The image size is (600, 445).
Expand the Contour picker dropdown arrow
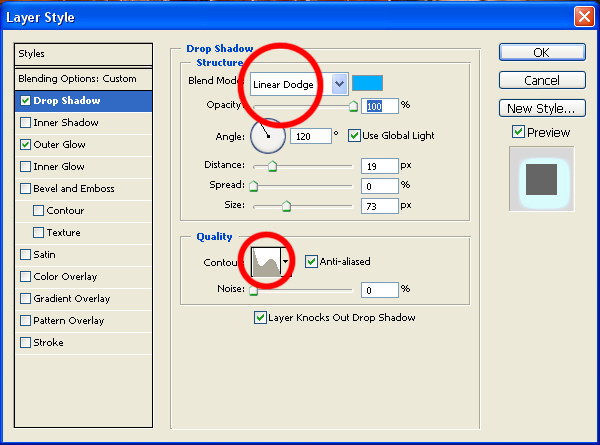click(x=286, y=262)
